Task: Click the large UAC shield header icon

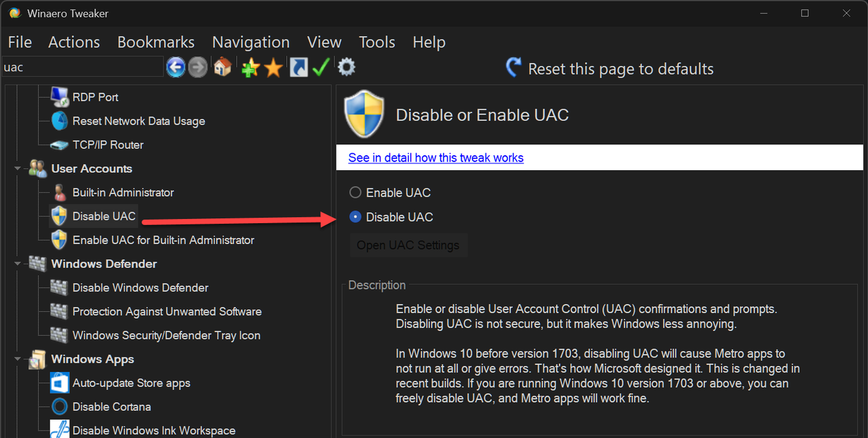Action: (x=364, y=114)
